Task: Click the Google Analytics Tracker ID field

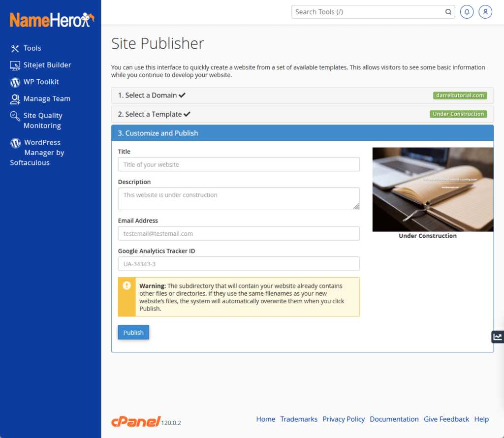Action: coord(239,264)
